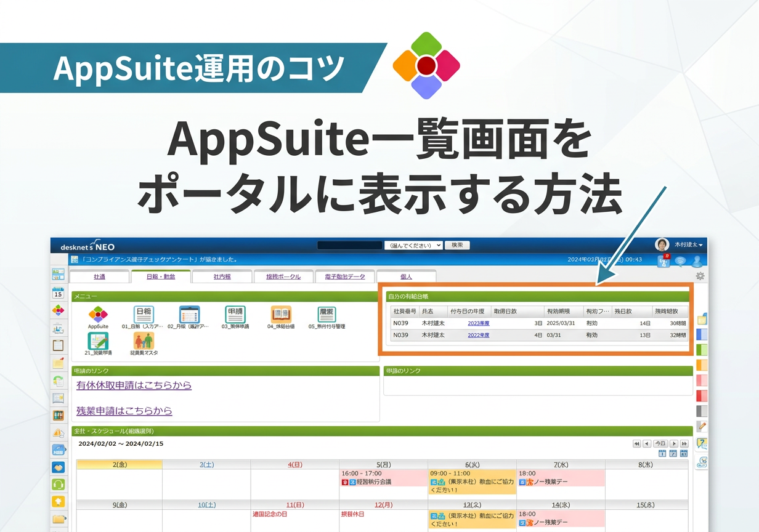Open the user presence icon in header
The width and height of the screenshot is (759, 532).
[x=697, y=261]
